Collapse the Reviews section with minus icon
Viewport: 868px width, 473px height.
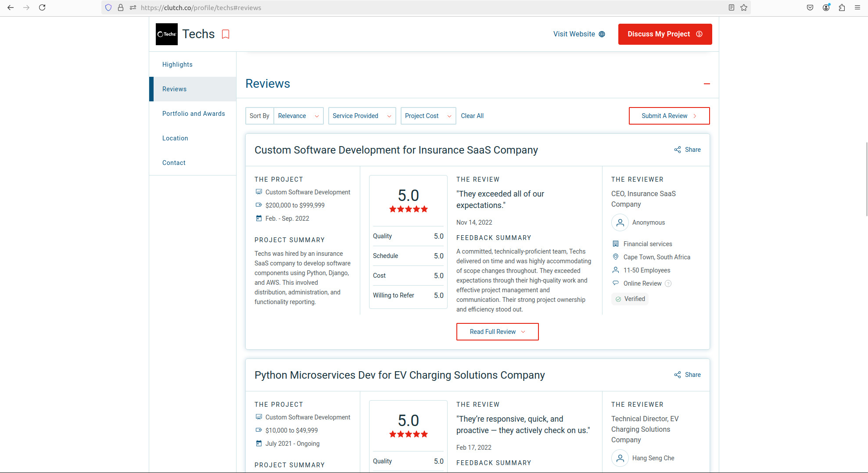pyautogui.click(x=707, y=84)
